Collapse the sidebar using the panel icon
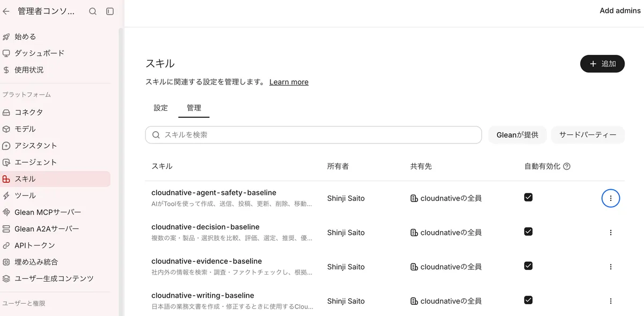The image size is (644, 316). [110, 11]
